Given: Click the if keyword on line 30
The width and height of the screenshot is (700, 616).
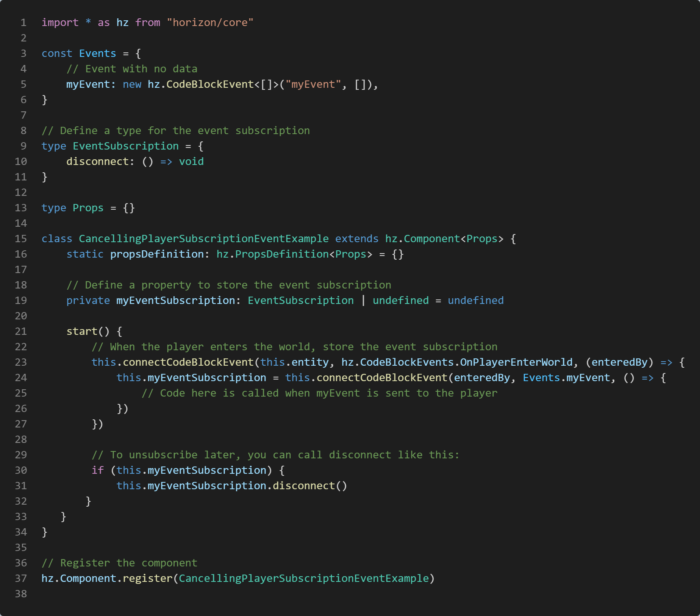Looking at the screenshot, I should [97, 470].
